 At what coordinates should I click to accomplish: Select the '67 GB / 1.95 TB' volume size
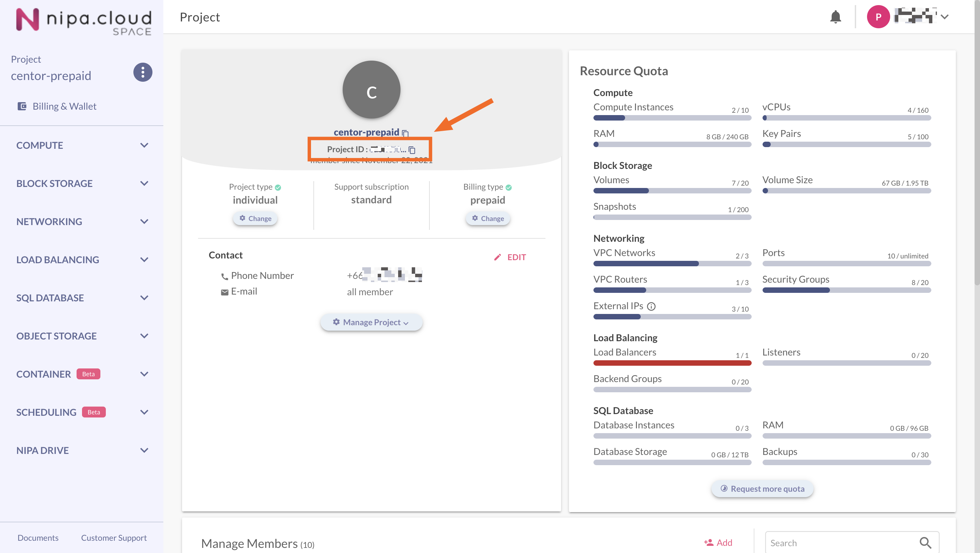905,183
